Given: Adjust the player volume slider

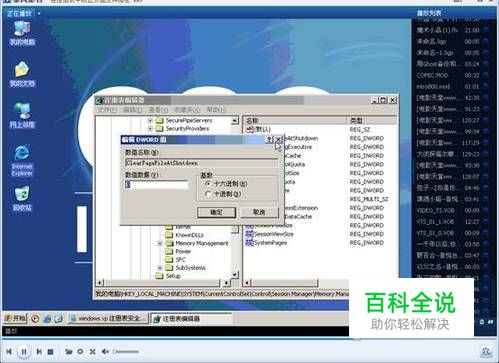Looking at the screenshot, I should 126,351.
